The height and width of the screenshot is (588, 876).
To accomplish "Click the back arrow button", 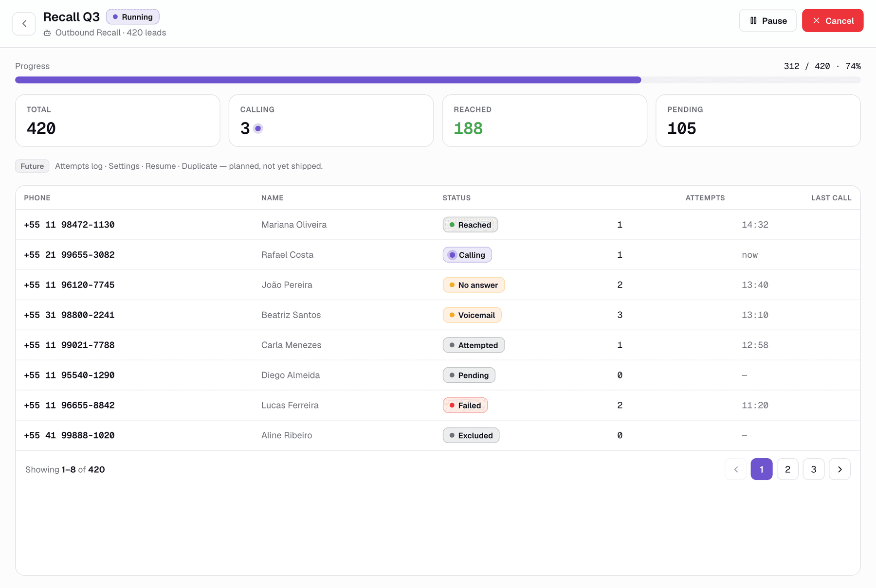I will (24, 24).
